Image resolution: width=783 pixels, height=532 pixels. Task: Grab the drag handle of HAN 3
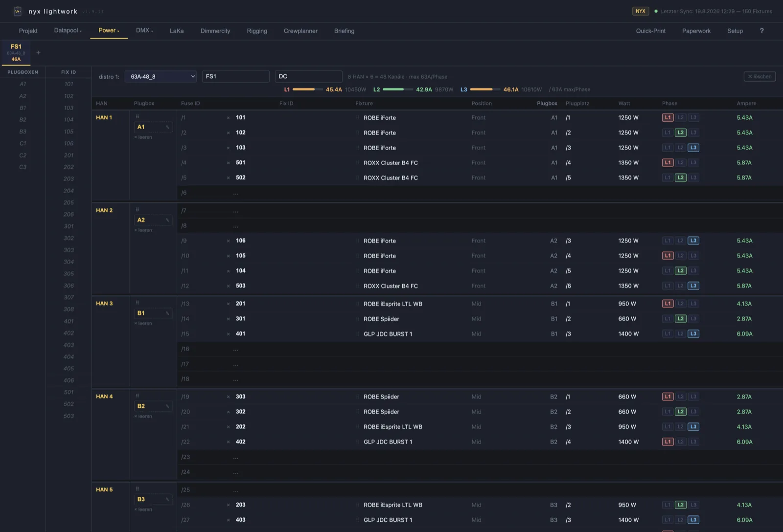pos(138,303)
